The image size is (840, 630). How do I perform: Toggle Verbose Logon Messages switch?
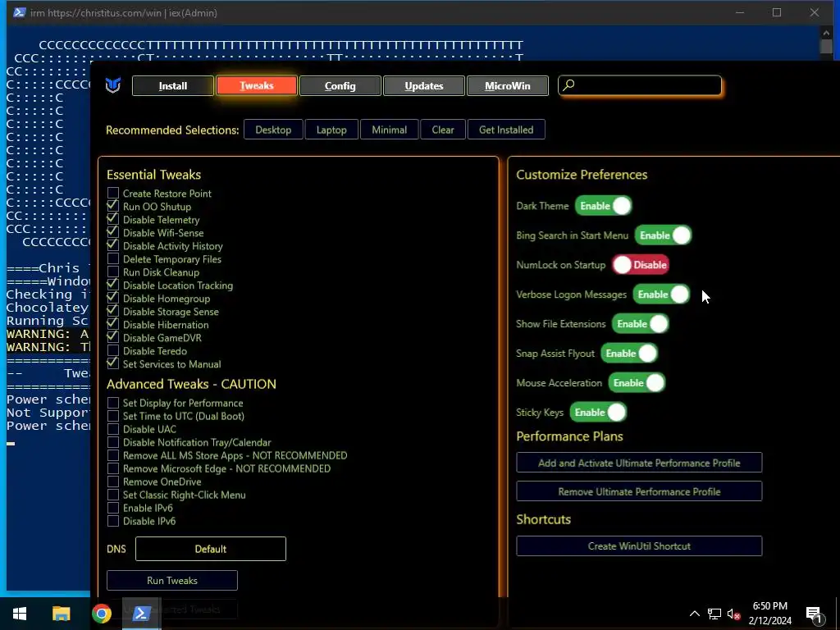pos(661,294)
